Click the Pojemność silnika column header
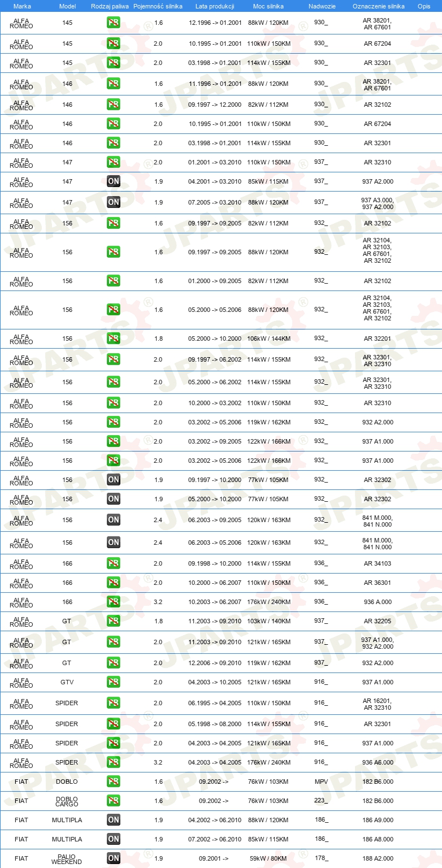Image resolution: width=442 pixels, height=868 pixels. pos(158,6)
